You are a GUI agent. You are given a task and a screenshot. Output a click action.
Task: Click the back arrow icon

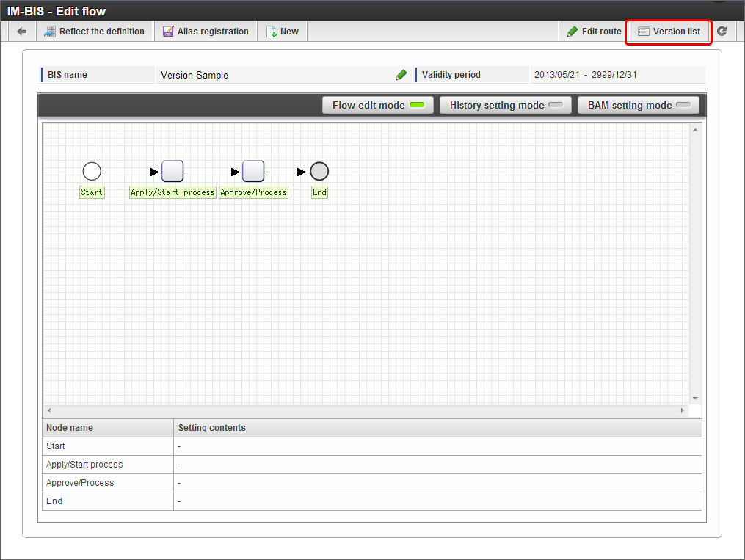coord(22,32)
